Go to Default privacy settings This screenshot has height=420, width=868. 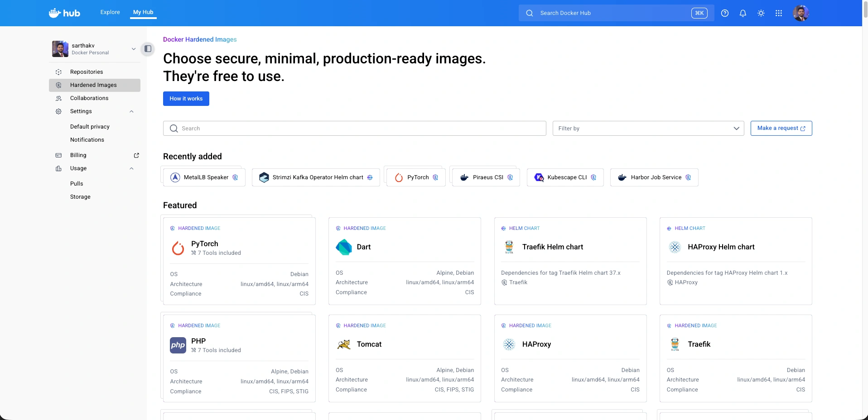90,127
